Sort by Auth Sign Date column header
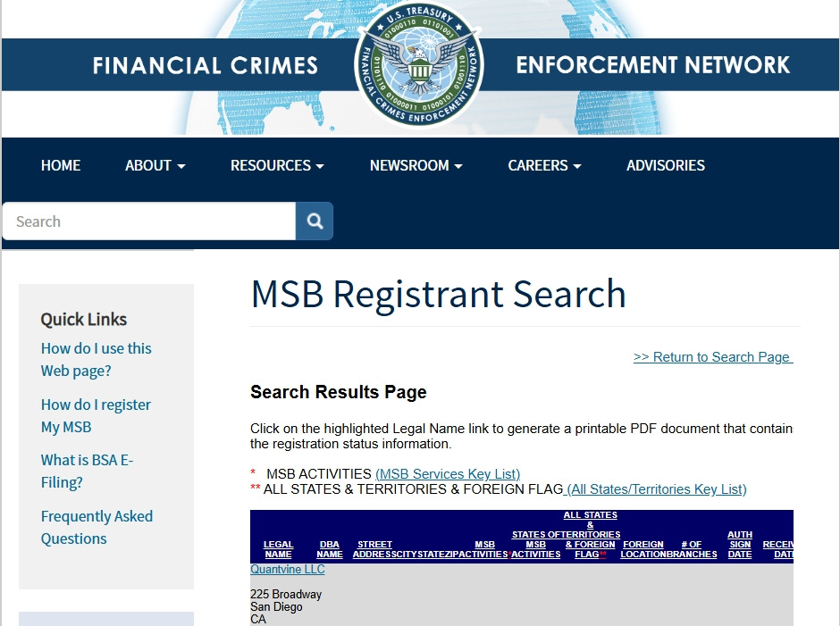 pos(740,545)
